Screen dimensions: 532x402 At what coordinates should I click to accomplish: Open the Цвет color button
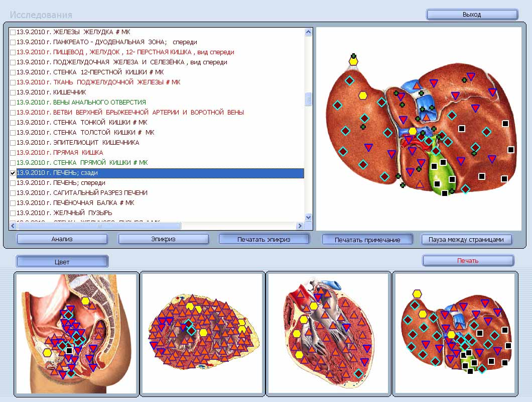click(62, 262)
